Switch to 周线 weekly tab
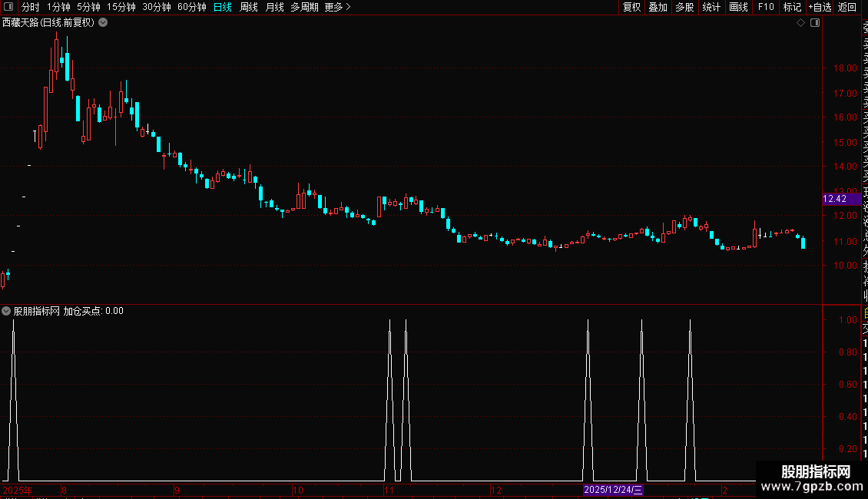 [249, 7]
